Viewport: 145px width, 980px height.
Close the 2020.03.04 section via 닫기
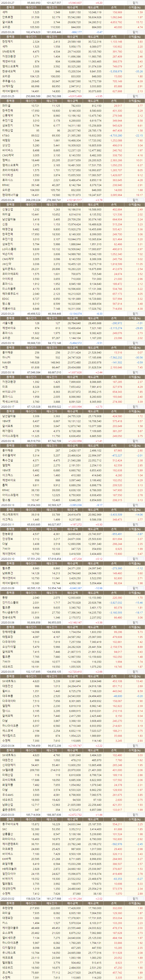pos(135,745)
